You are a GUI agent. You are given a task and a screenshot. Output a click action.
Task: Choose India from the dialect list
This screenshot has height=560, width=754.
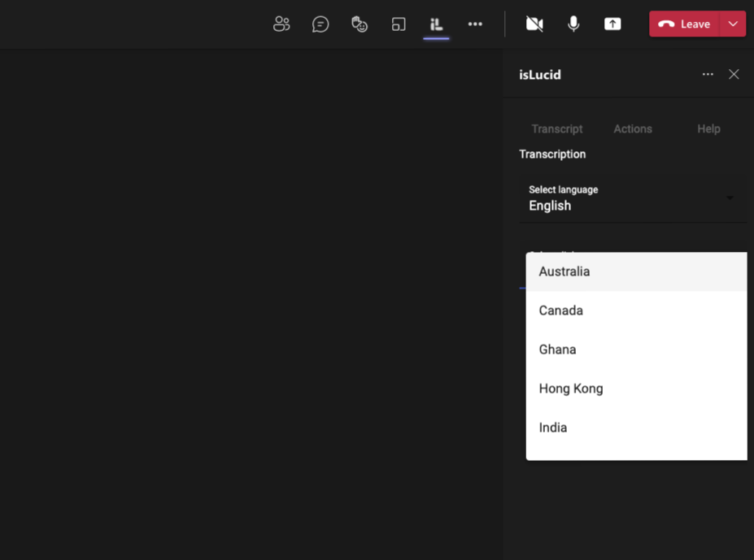click(x=636, y=428)
